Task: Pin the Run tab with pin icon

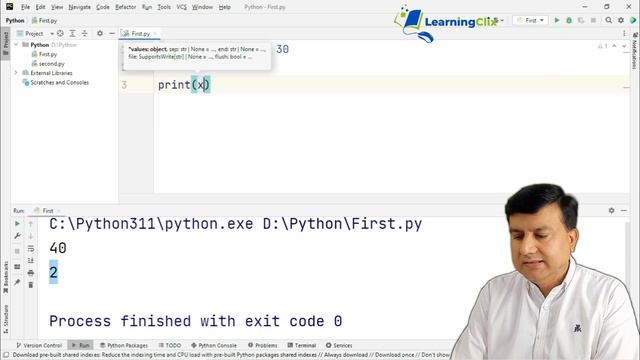Action: click(17, 282)
